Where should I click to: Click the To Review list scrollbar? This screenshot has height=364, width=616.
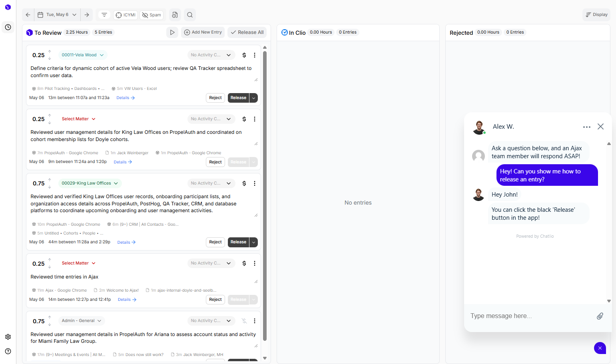coord(265,196)
